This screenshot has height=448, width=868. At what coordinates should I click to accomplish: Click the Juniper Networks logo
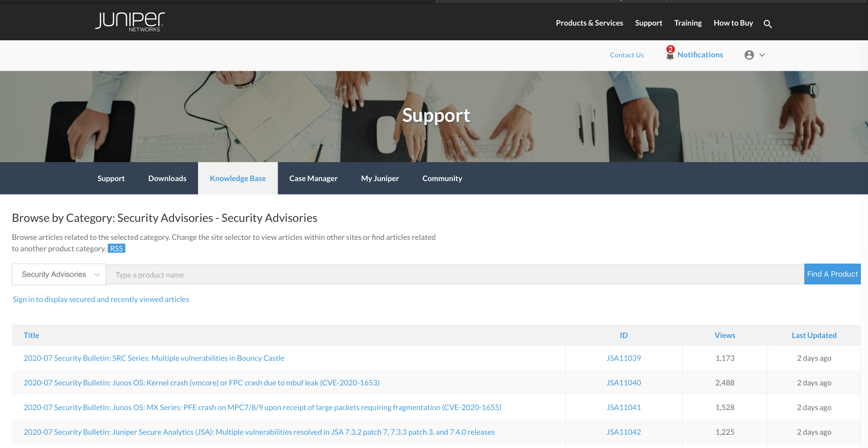[x=130, y=22]
